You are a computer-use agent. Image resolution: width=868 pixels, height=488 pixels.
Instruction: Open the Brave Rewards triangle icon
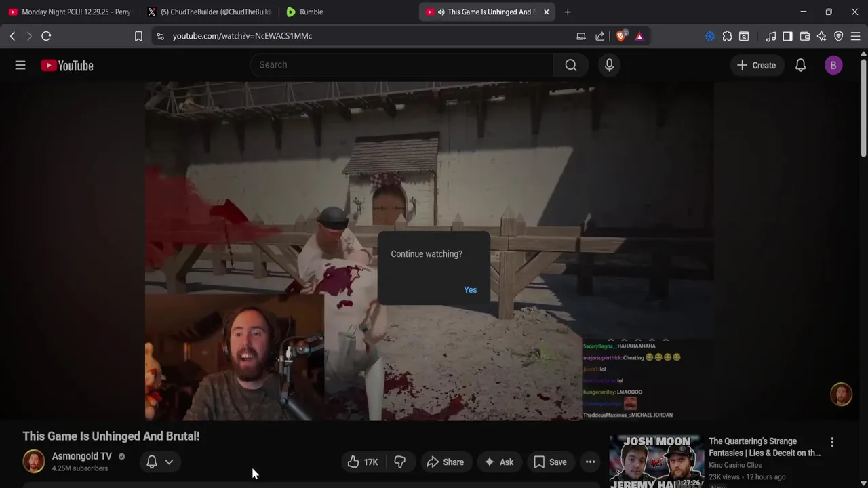click(x=639, y=36)
